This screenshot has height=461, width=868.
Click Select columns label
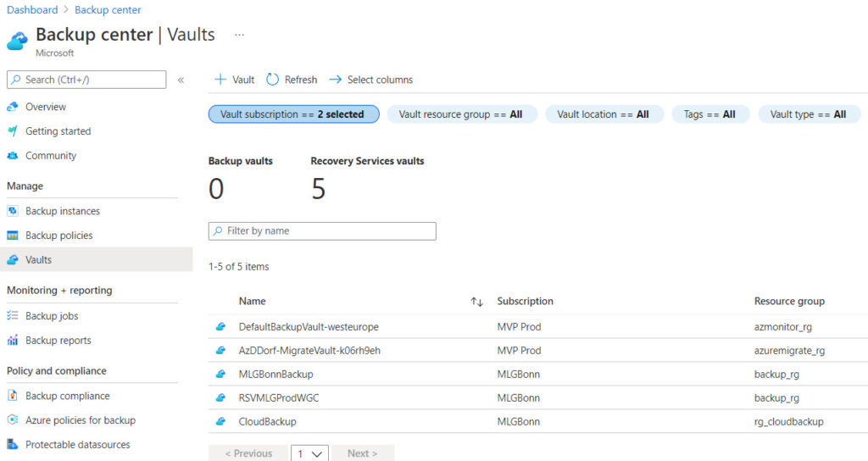click(380, 80)
